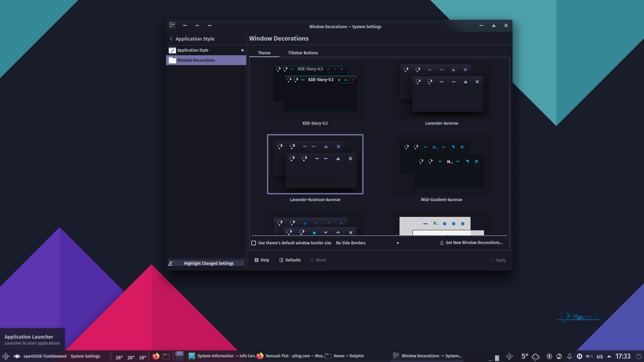This screenshot has height=362, width=644.
Task: Switch to the Home Dolphin window task
Action: pos(344,356)
